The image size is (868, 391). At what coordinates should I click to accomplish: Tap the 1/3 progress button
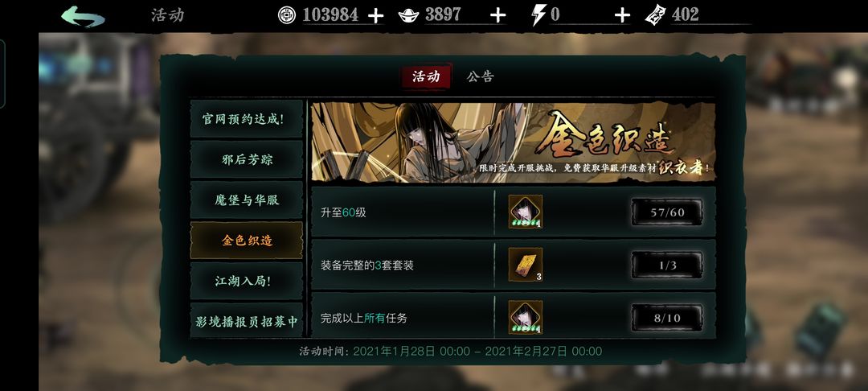click(x=667, y=265)
